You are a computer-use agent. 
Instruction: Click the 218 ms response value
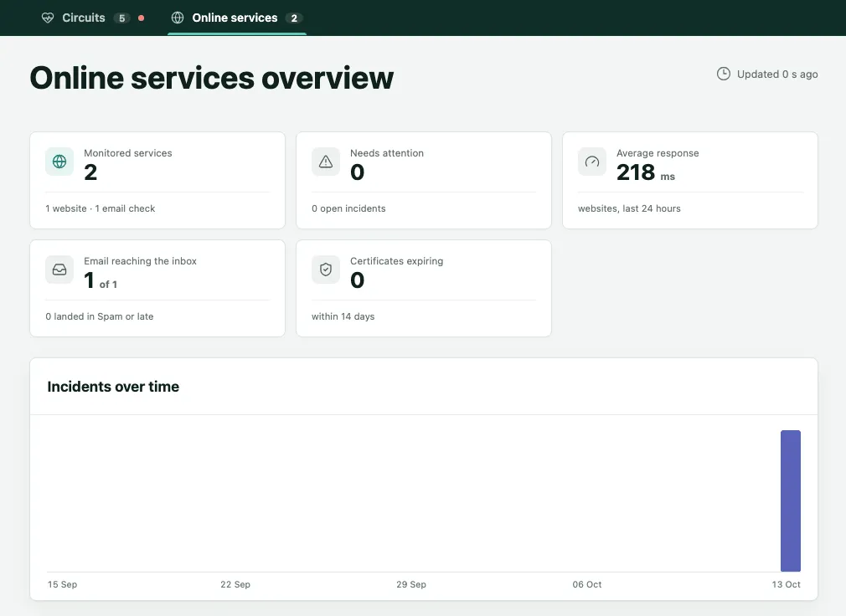click(x=646, y=172)
